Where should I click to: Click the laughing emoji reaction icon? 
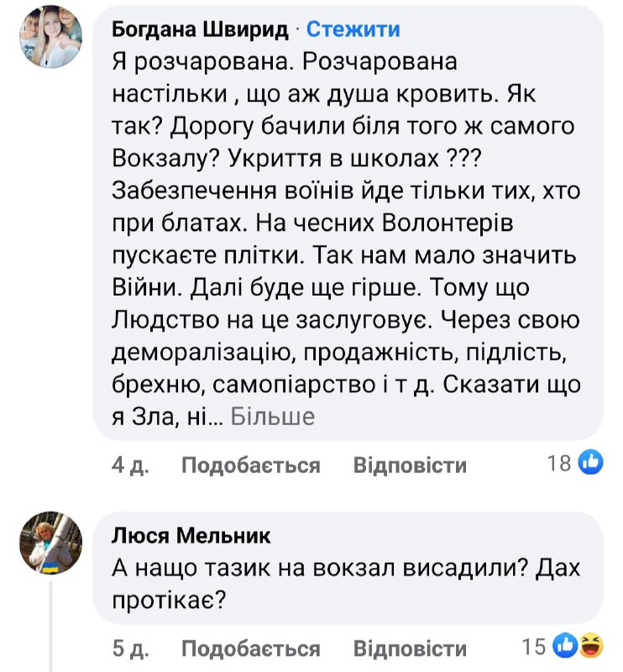591,646
